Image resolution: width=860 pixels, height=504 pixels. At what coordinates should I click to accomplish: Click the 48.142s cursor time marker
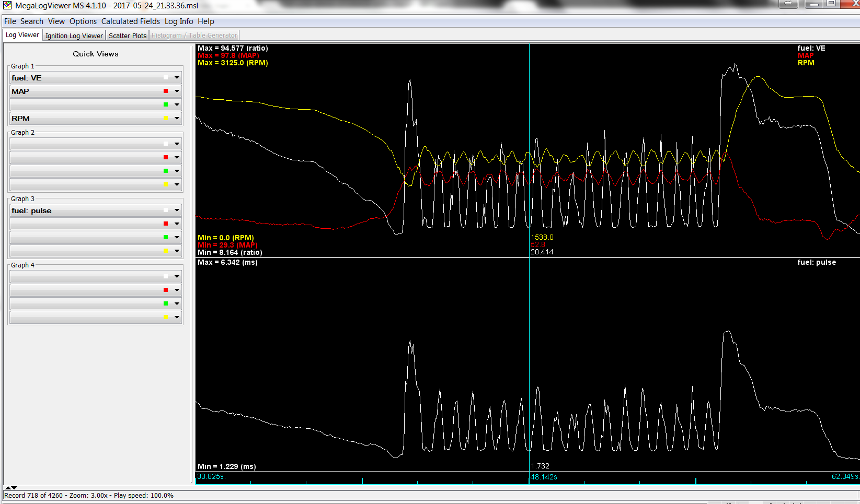click(x=544, y=477)
